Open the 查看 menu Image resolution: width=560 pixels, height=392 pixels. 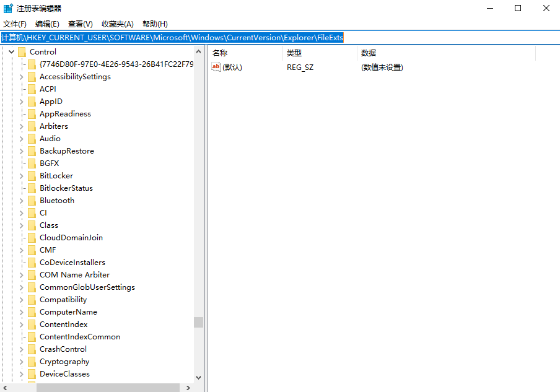80,24
